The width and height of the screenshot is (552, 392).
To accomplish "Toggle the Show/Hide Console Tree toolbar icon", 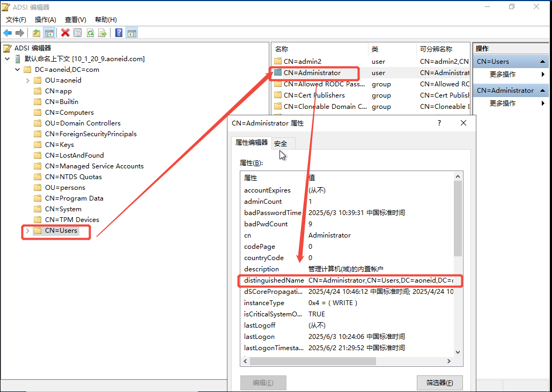I will point(49,33).
